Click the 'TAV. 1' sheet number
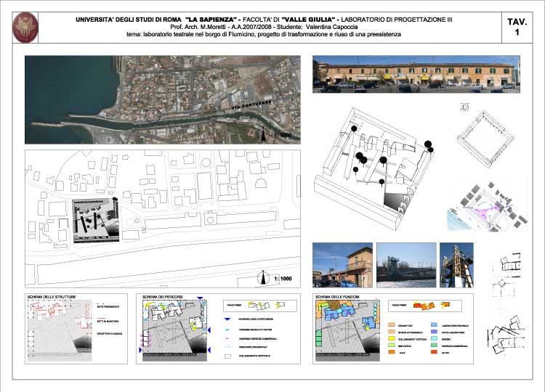 point(517,27)
